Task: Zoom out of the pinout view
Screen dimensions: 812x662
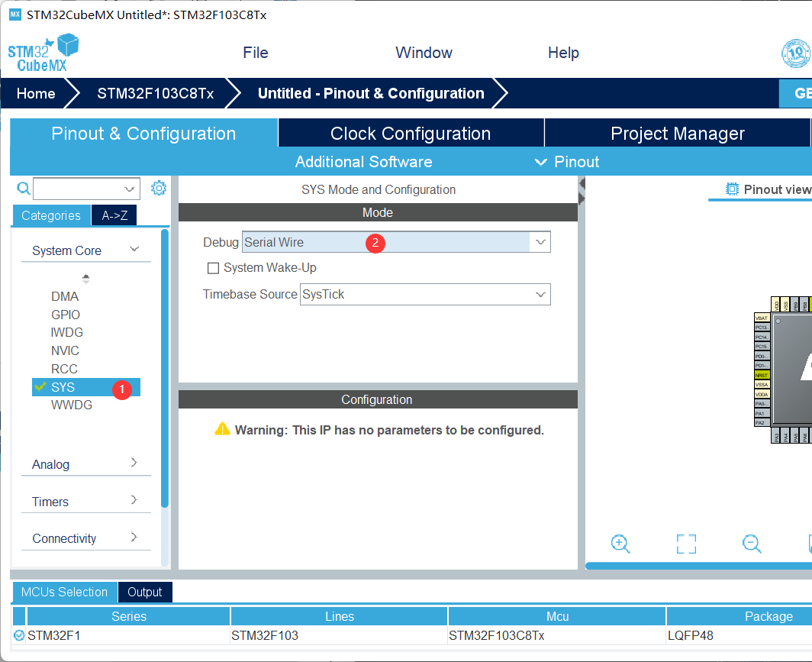Action: click(x=752, y=544)
